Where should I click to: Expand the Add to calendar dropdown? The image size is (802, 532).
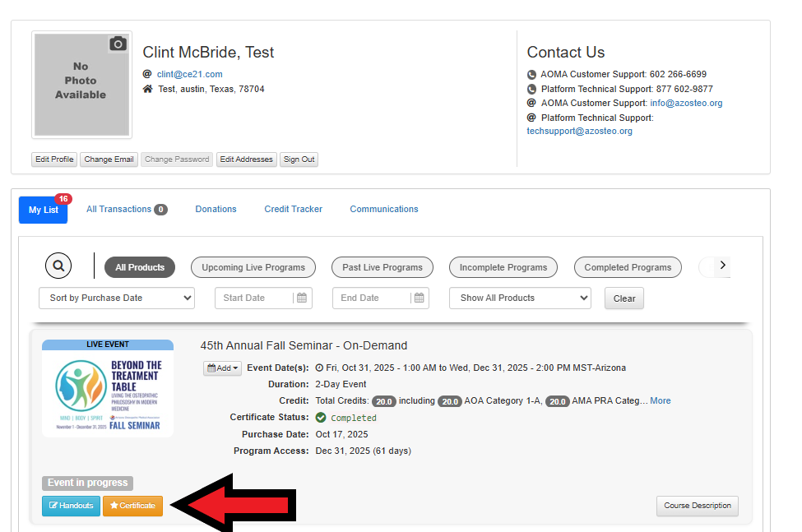(x=222, y=368)
